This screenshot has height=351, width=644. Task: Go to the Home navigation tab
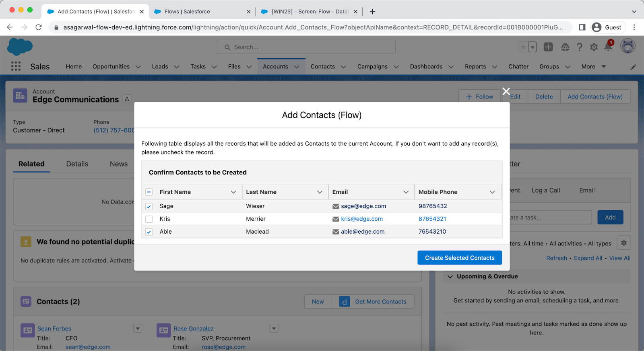(x=74, y=67)
